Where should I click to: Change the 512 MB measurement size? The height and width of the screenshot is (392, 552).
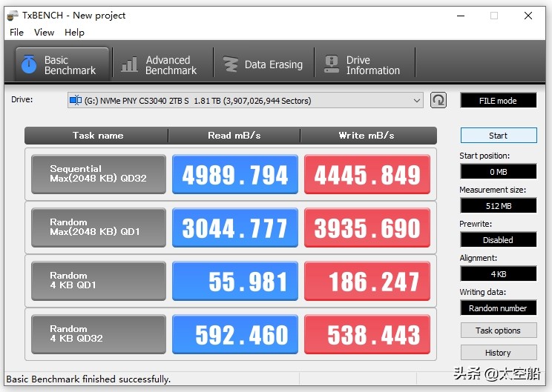point(498,206)
